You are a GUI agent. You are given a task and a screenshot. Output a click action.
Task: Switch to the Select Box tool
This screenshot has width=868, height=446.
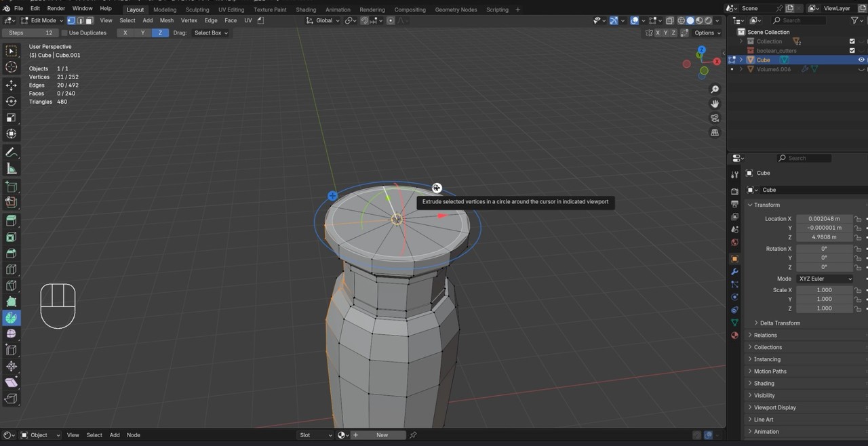(11, 51)
